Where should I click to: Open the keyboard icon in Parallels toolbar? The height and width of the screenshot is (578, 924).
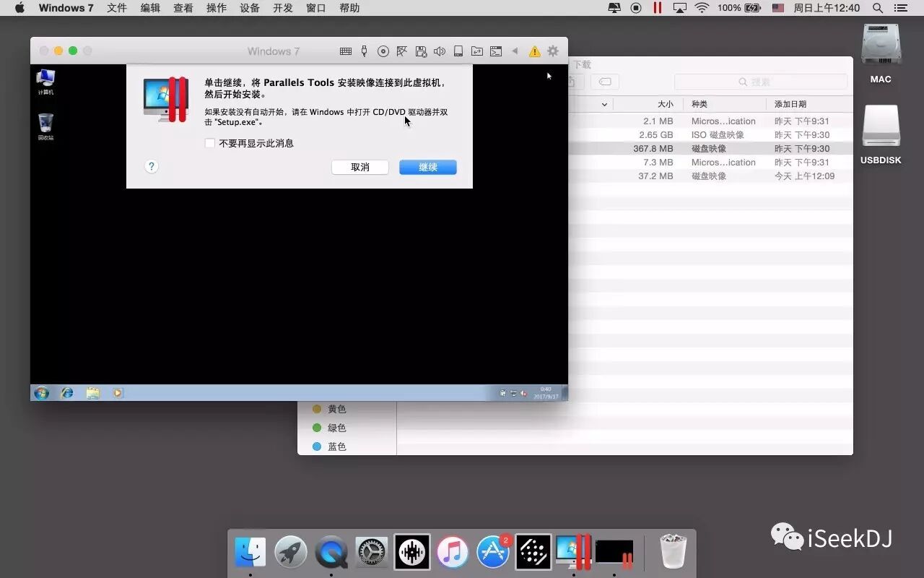[x=346, y=51]
